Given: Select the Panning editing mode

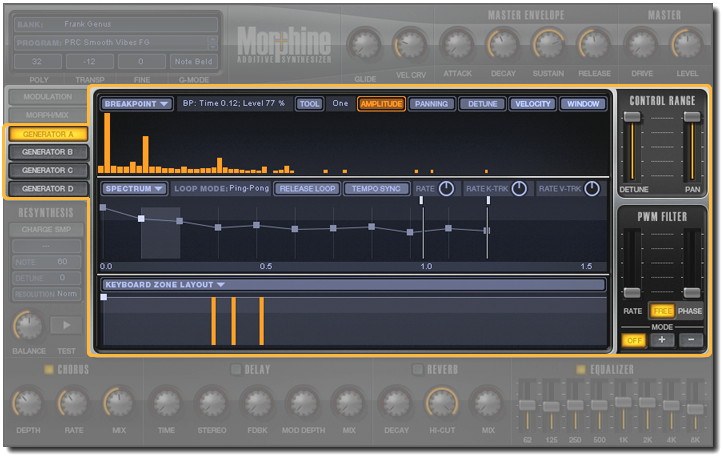Looking at the screenshot, I should pos(431,104).
